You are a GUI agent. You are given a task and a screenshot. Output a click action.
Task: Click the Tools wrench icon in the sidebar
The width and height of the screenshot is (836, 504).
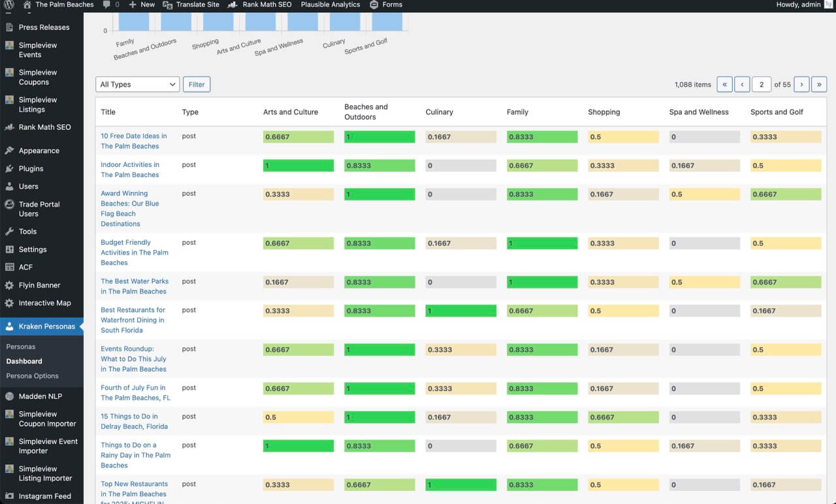[10, 231]
